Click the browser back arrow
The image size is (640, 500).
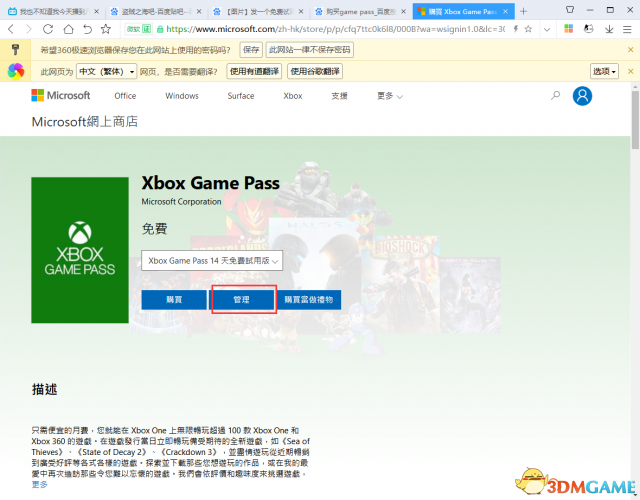11,29
